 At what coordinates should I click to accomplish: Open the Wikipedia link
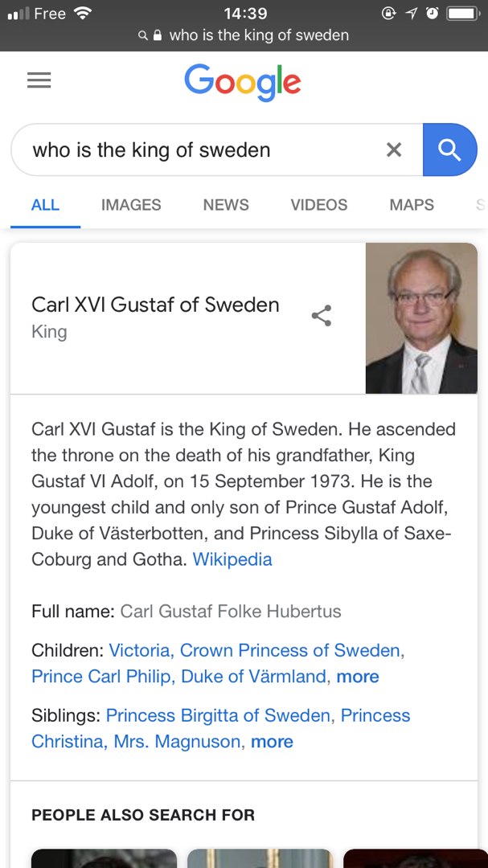coord(232,559)
